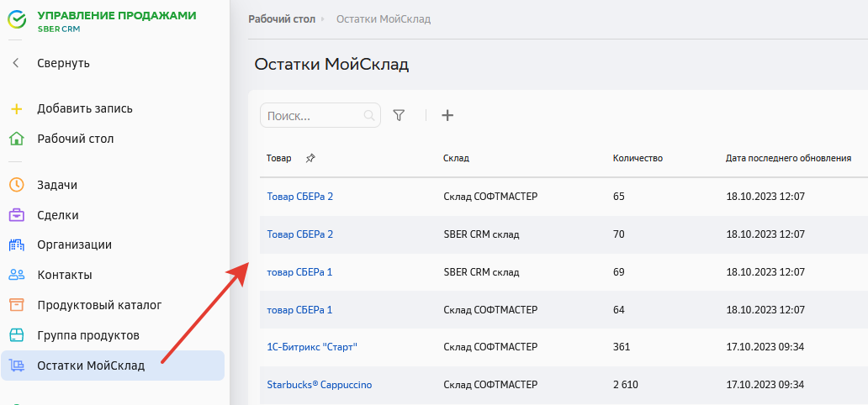Open Рабочий стол breadcrumb link
Screen dimensions: 868x405
[x=281, y=18]
